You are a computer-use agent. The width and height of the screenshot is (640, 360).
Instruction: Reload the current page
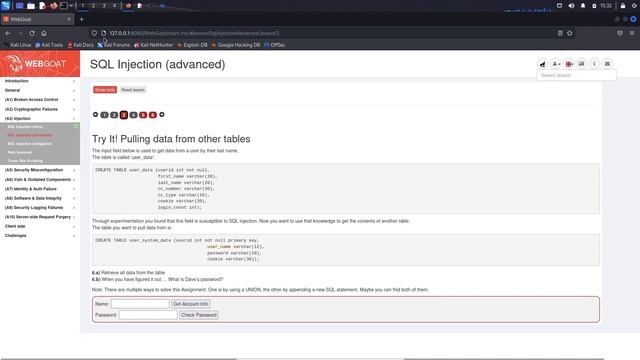[32, 33]
